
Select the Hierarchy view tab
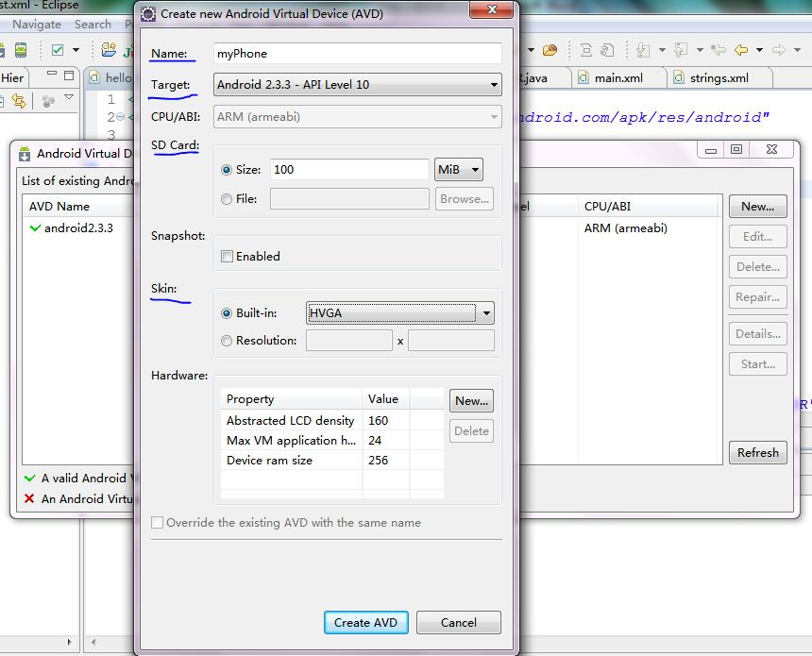(12, 77)
